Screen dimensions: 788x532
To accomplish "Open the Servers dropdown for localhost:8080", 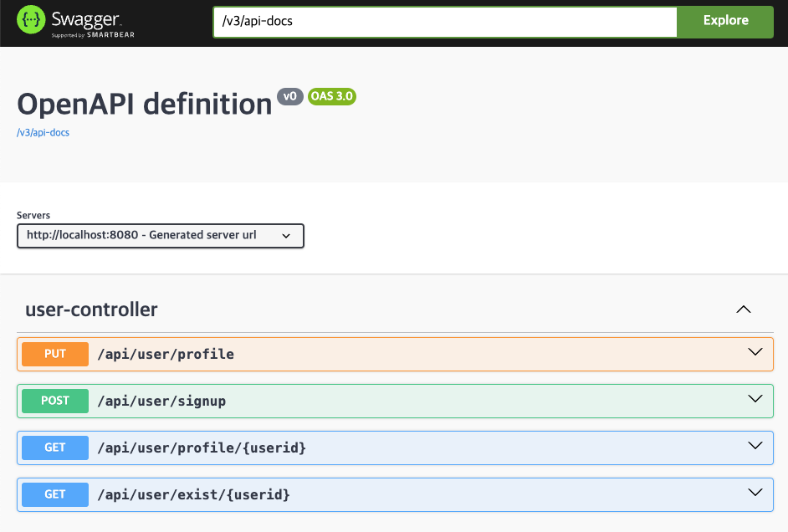I will click(x=161, y=236).
